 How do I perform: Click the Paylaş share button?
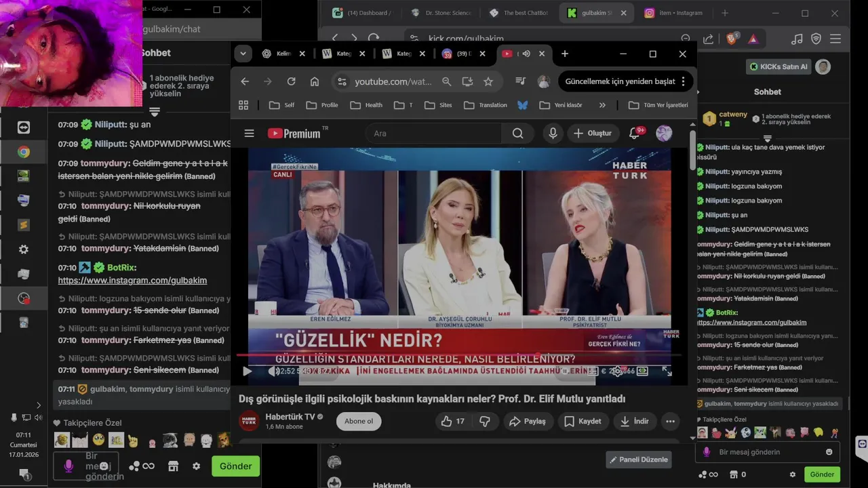click(x=527, y=421)
